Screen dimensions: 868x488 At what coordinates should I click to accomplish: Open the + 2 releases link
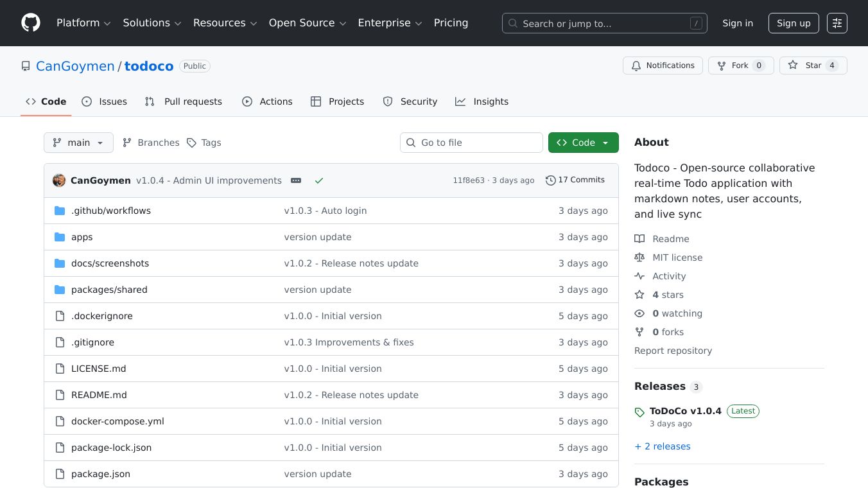663,446
